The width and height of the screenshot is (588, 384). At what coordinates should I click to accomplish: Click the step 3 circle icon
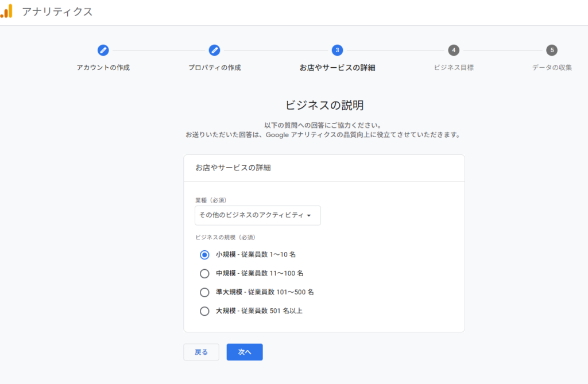[337, 51]
